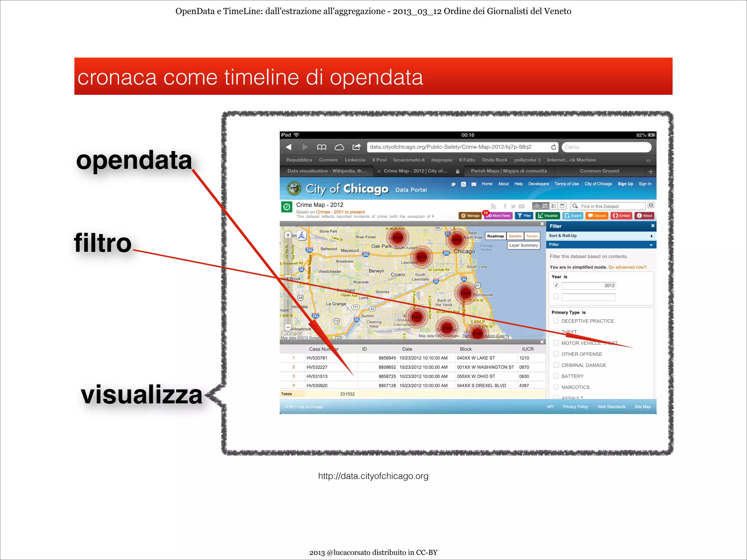
Task: Check the empty second Year checkbox
Action: click(556, 297)
